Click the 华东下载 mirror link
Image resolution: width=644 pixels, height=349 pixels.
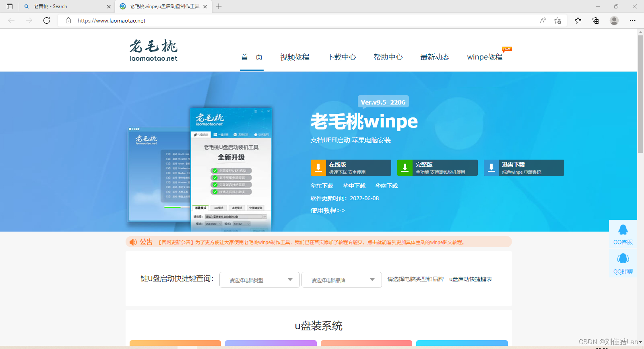pyautogui.click(x=322, y=186)
